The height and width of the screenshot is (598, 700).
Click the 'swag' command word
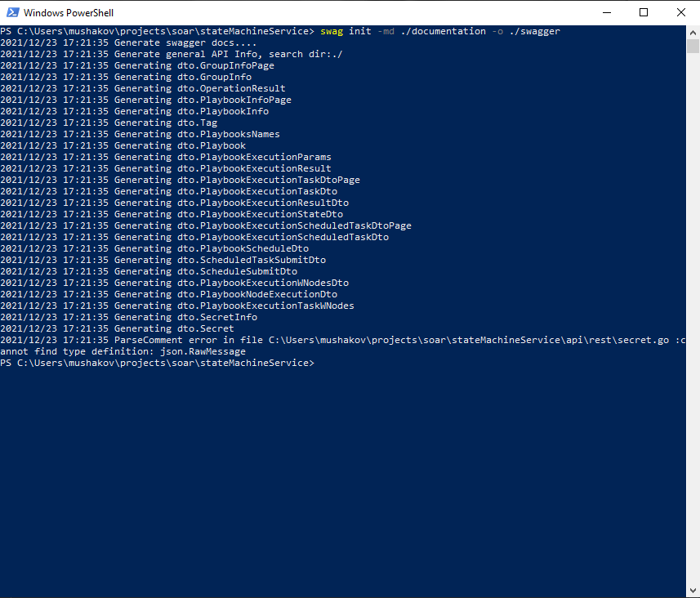(x=332, y=31)
